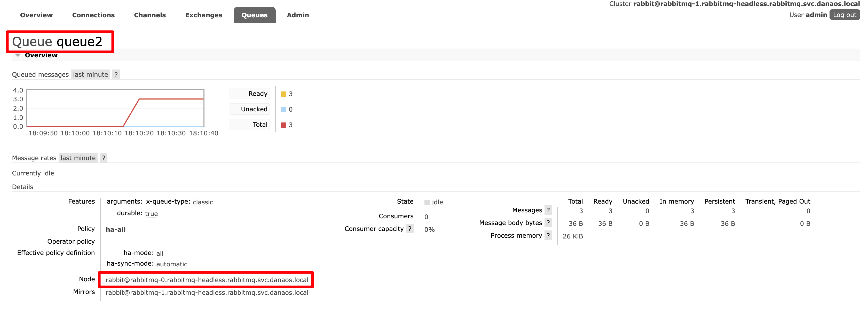Open Message body bytes help
This screenshot has height=309, width=868.
point(548,223)
